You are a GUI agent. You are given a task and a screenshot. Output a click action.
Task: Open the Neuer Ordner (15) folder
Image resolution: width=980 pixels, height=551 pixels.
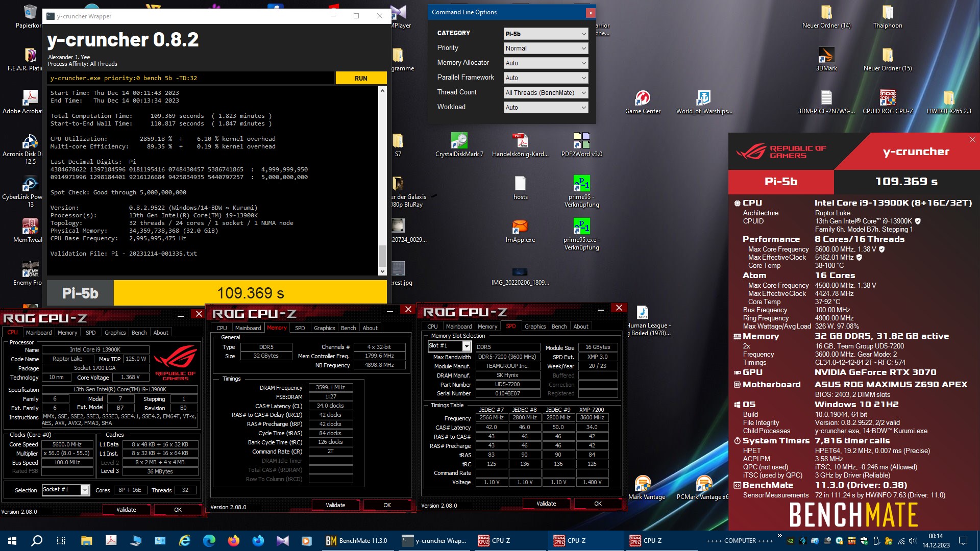pos(888,59)
